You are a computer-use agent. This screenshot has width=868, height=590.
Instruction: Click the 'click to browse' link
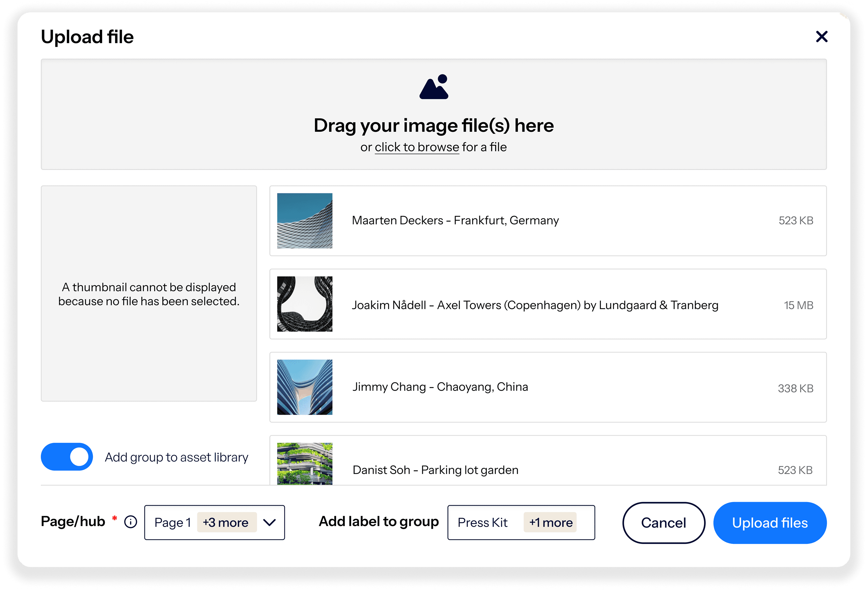pos(417,147)
